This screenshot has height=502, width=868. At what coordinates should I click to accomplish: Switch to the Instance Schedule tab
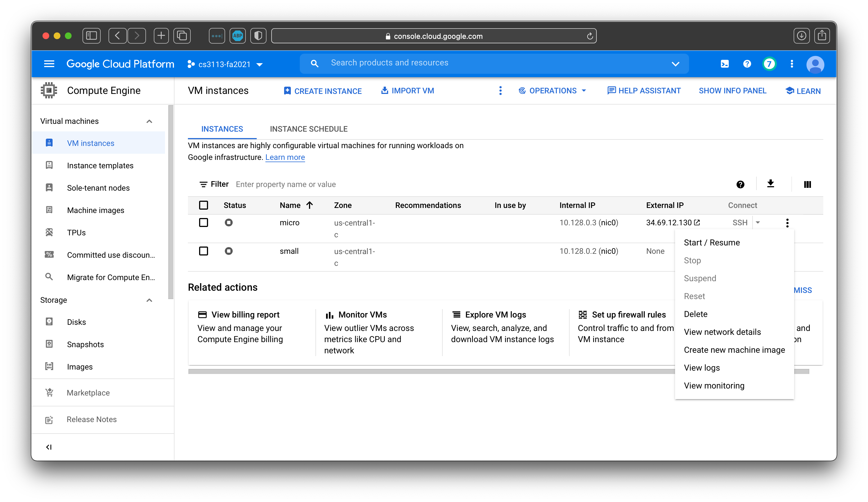[x=309, y=129]
